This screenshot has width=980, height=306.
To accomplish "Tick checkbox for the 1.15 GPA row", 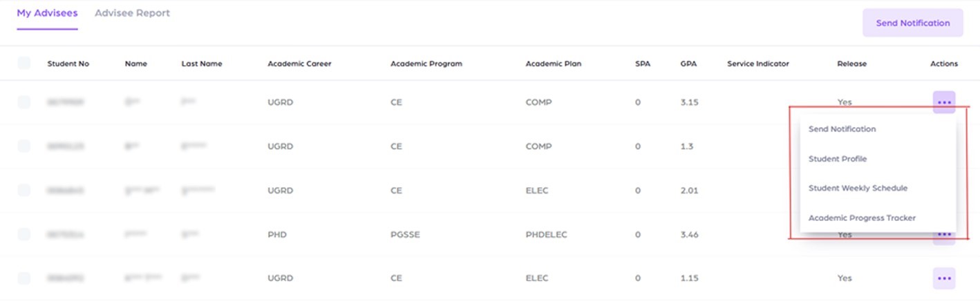I will 24,278.
